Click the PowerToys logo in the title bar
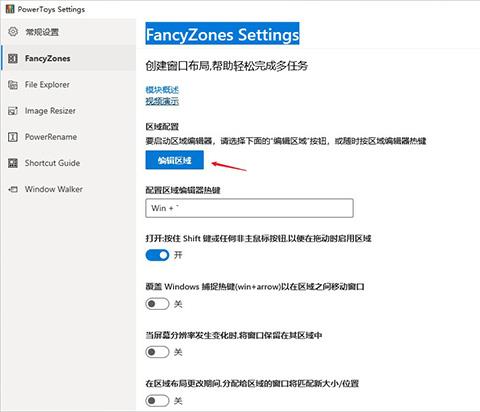The height and width of the screenshot is (412, 480). pyautogui.click(x=10, y=9)
